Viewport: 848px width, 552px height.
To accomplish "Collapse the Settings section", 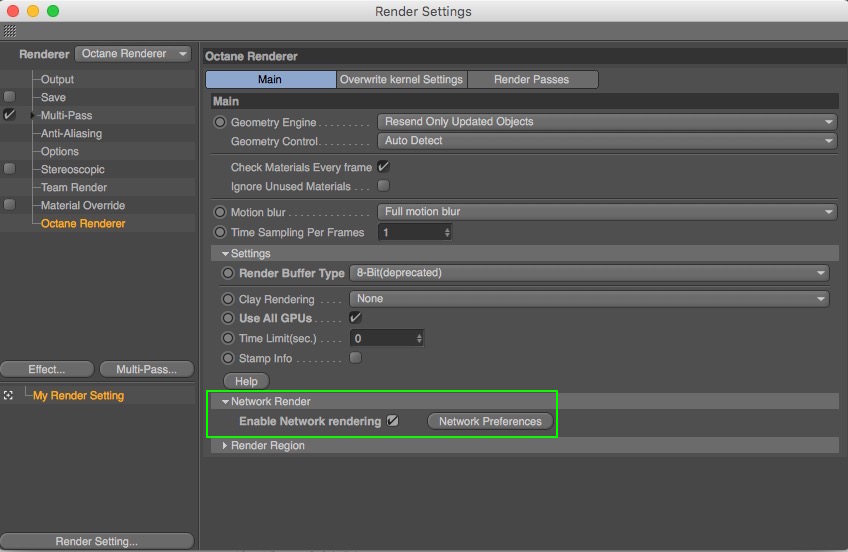I will click(225, 254).
